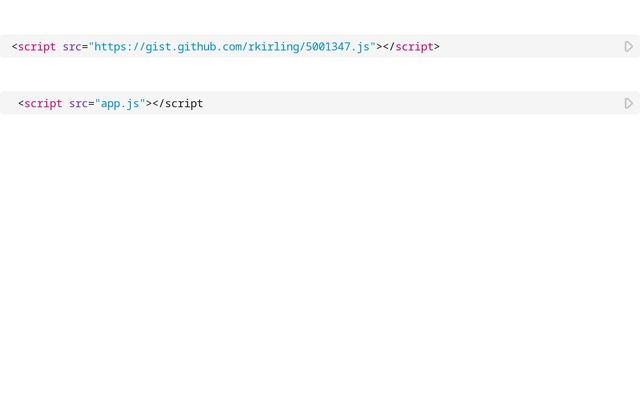Click empty area inside the second code block

click(408, 103)
